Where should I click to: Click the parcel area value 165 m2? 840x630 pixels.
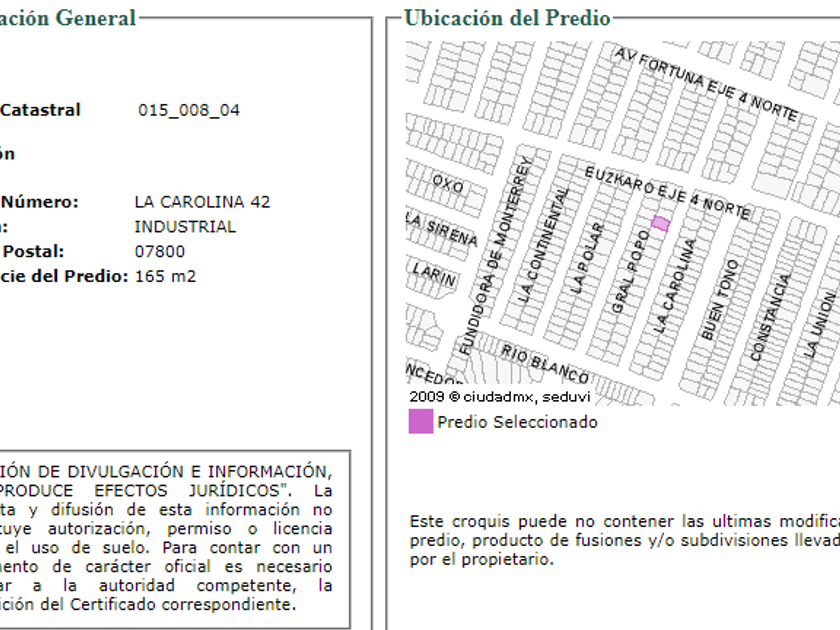[x=165, y=276]
